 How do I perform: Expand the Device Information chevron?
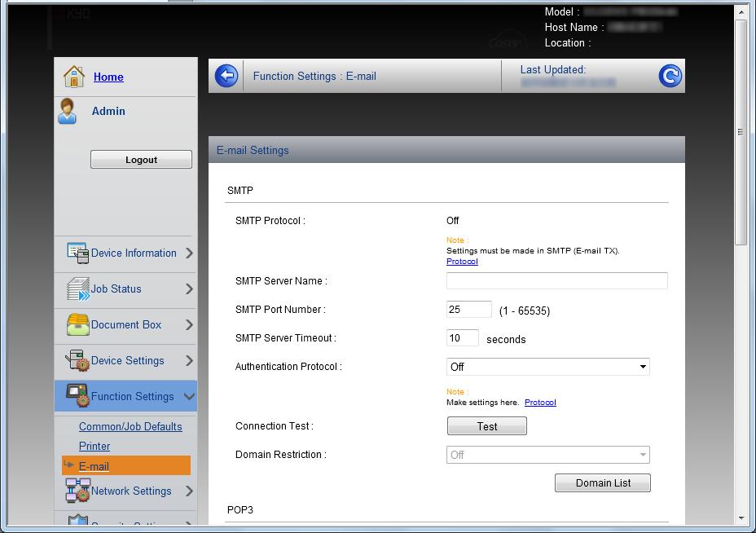click(190, 253)
